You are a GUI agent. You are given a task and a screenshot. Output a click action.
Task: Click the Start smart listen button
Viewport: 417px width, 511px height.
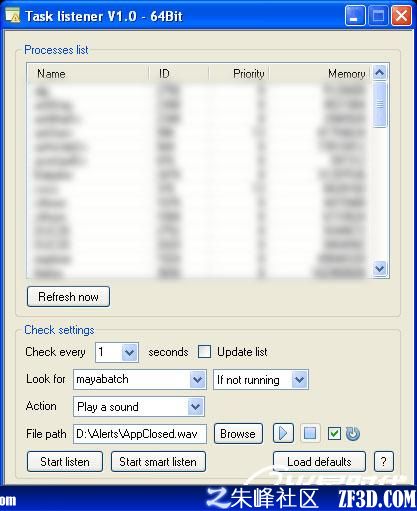pos(158,461)
